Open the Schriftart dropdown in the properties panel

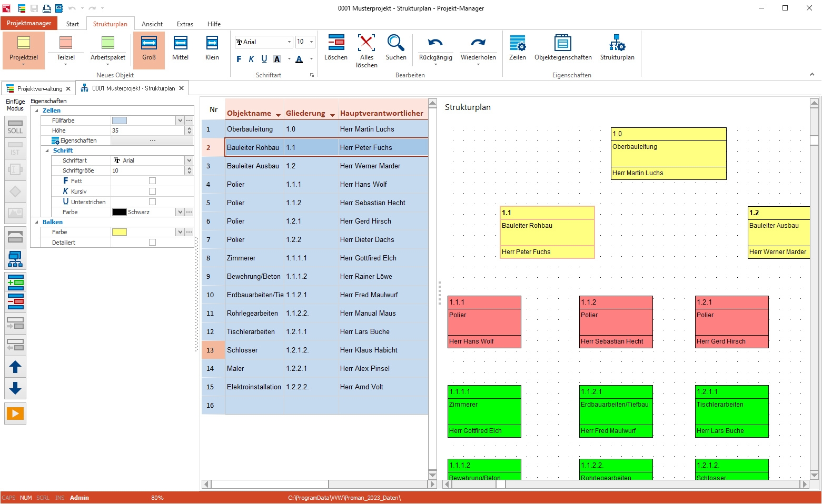tap(189, 160)
